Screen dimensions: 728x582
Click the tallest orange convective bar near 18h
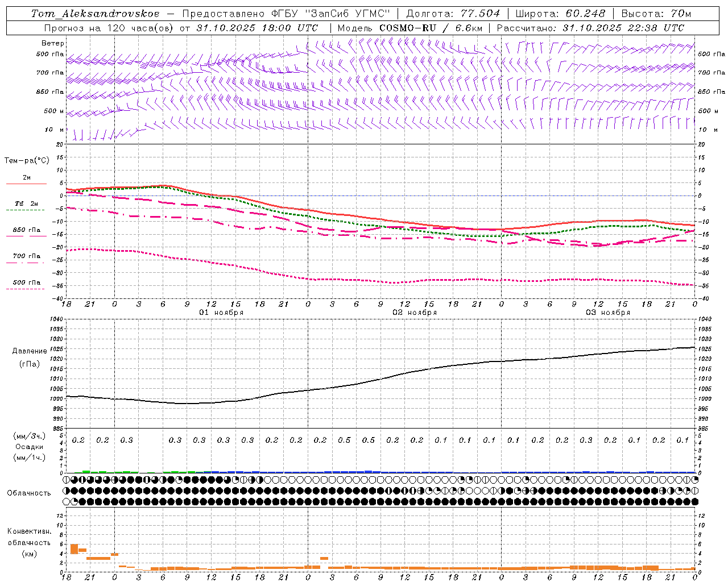pos(74,549)
